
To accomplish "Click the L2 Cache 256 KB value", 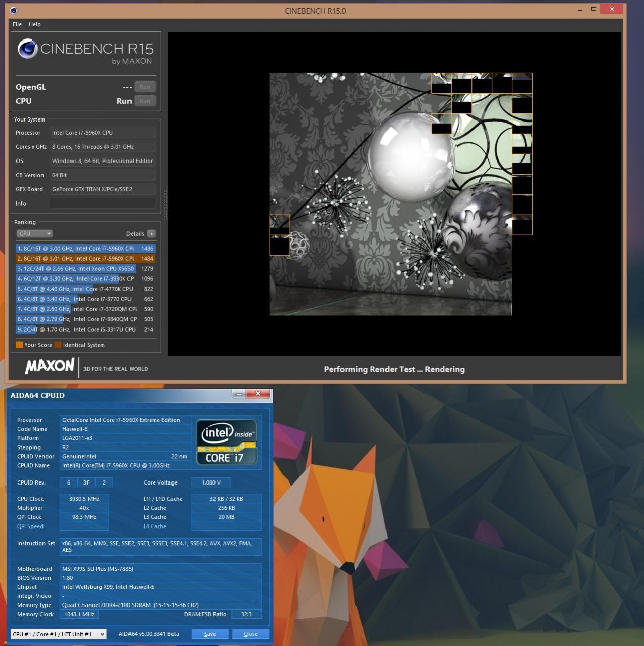I will pyautogui.click(x=226, y=508).
